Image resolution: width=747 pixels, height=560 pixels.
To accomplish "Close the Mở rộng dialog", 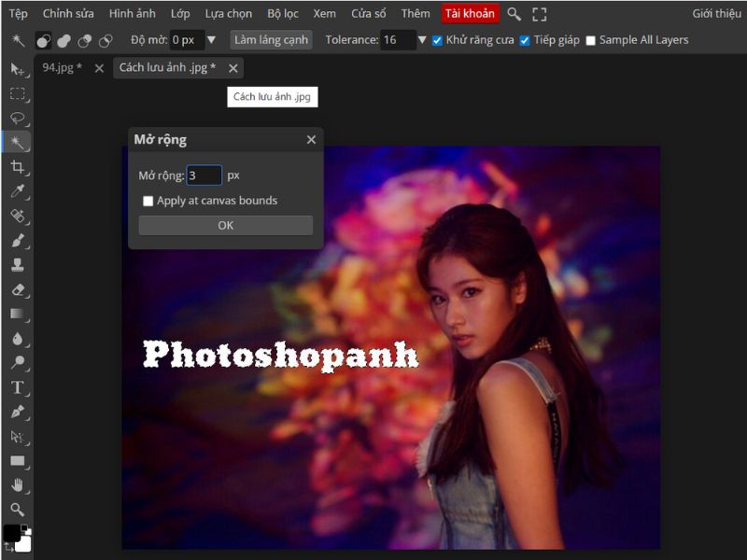I will pyautogui.click(x=311, y=139).
